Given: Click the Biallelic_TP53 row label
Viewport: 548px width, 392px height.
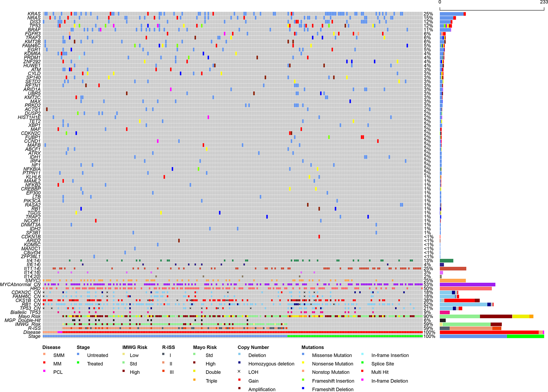Looking at the screenshot, I should [26, 312].
